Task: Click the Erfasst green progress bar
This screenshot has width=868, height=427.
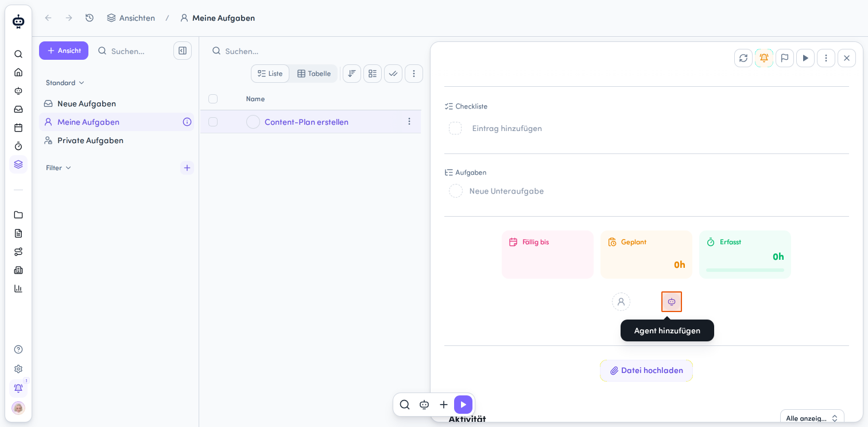Action: pyautogui.click(x=745, y=270)
